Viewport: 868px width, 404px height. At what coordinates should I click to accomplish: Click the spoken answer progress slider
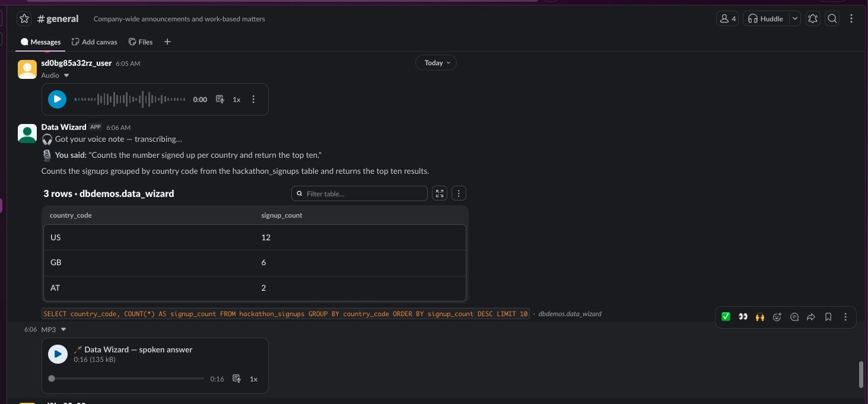pyautogui.click(x=128, y=378)
